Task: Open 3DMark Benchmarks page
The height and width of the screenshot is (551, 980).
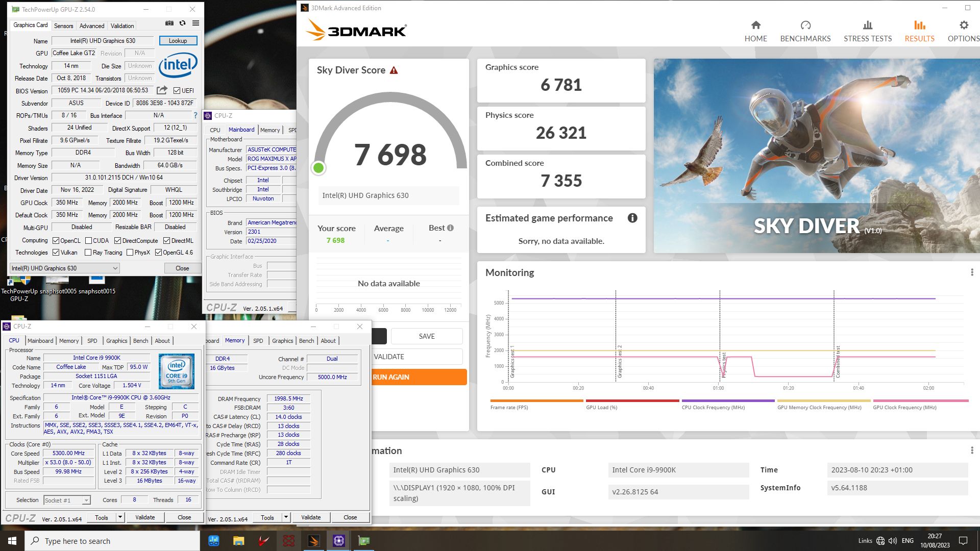Action: tap(805, 31)
